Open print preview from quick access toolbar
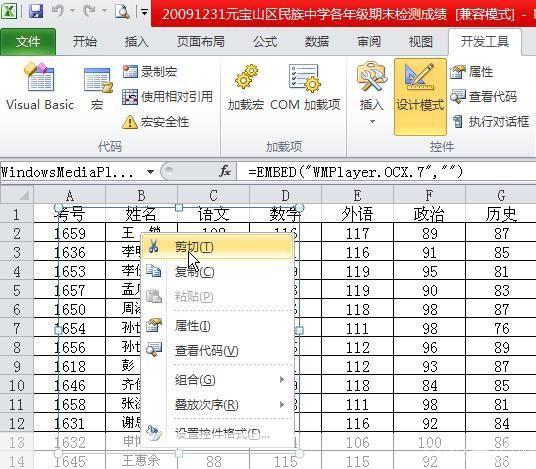This screenshot has width=536, height=469. tap(122, 12)
